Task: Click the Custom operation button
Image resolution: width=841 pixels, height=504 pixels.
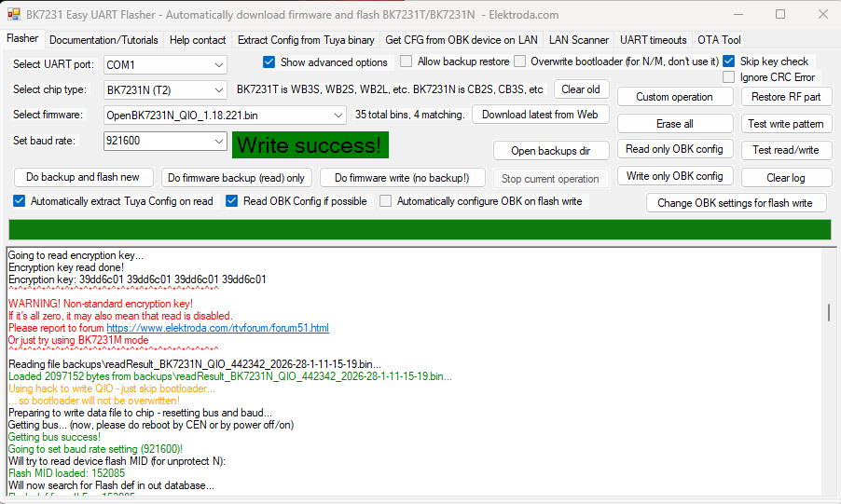Action: click(x=675, y=97)
